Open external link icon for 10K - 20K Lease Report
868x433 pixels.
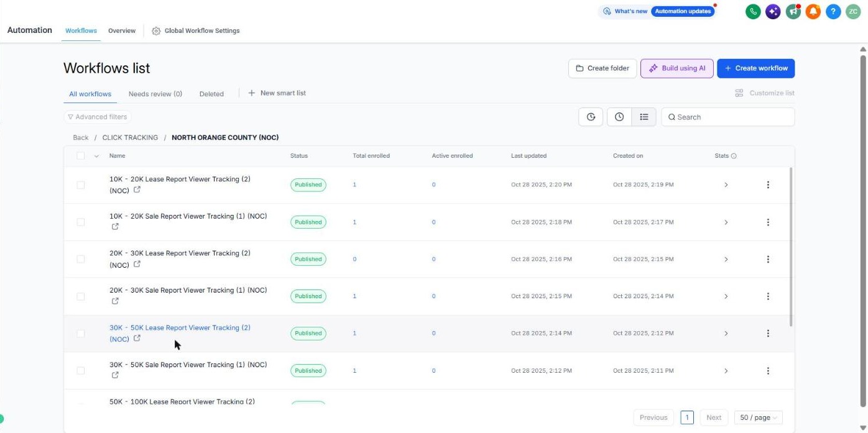[137, 189]
